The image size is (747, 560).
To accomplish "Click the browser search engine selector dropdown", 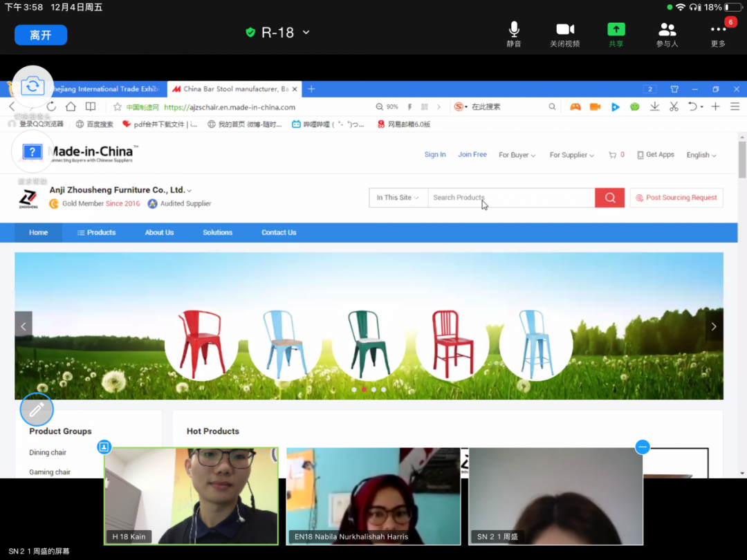I will coord(460,106).
